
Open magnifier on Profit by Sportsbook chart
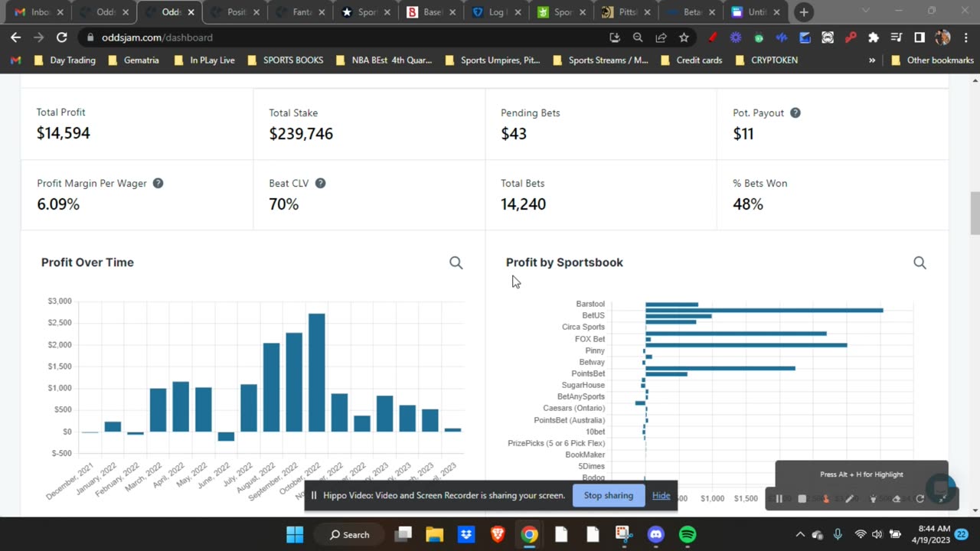click(x=920, y=262)
